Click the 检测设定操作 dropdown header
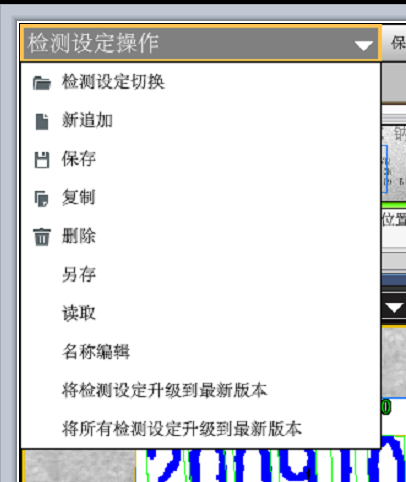 (x=201, y=43)
